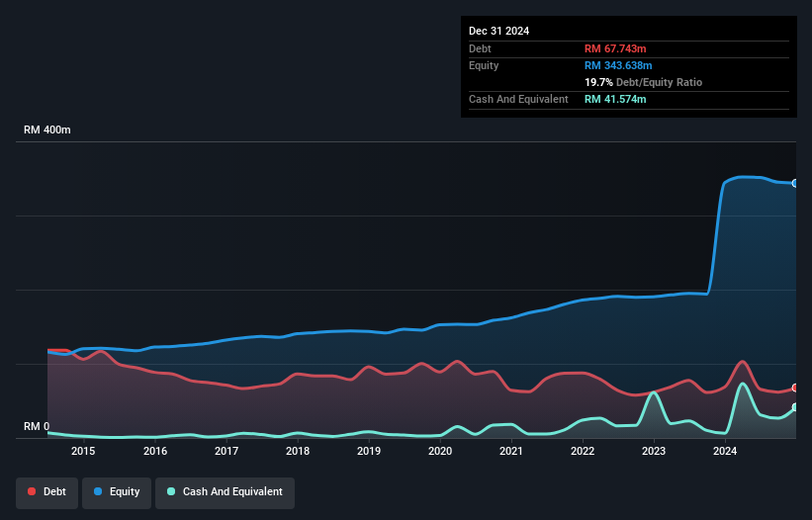Click the 2024 x-axis label
The width and height of the screenshot is (812, 520).
pyautogui.click(x=725, y=451)
